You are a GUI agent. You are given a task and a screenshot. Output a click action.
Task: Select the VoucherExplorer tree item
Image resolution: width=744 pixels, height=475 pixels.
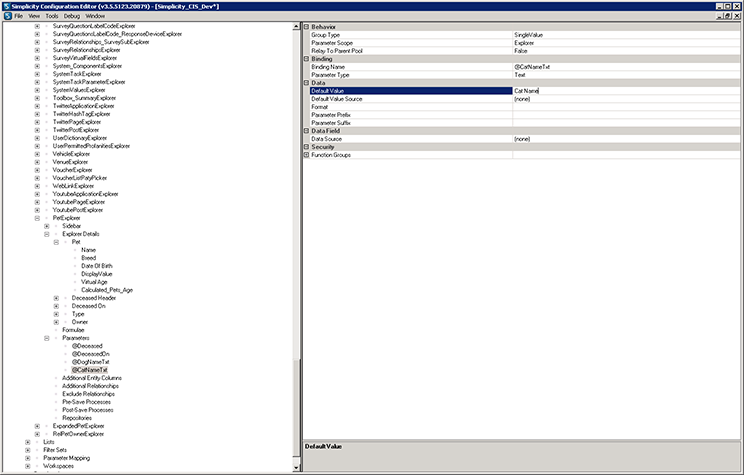click(x=73, y=170)
